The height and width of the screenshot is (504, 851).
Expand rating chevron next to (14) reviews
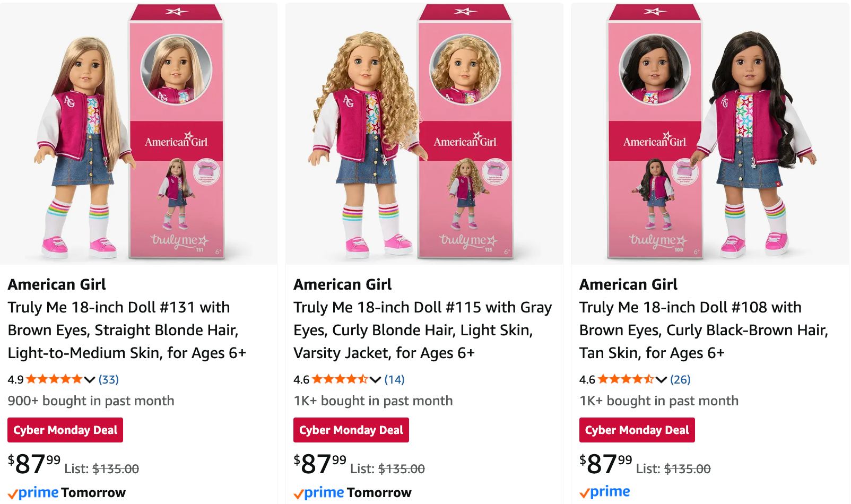coord(376,379)
